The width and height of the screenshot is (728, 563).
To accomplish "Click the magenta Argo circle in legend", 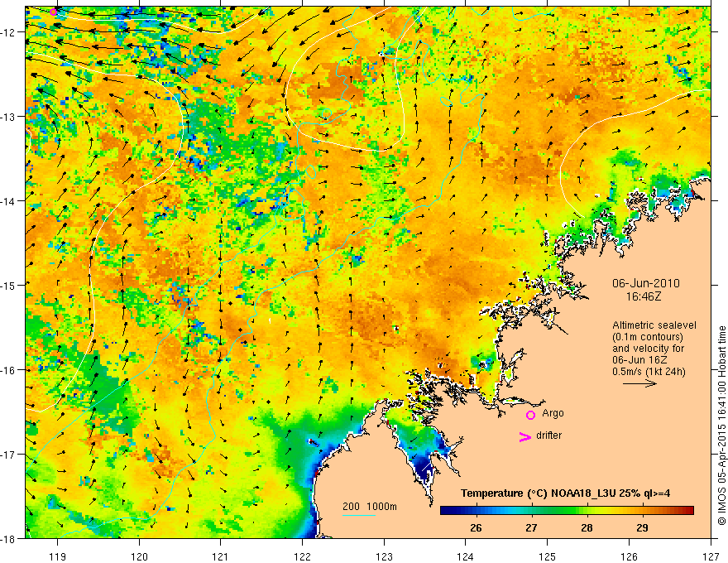I will (530, 415).
